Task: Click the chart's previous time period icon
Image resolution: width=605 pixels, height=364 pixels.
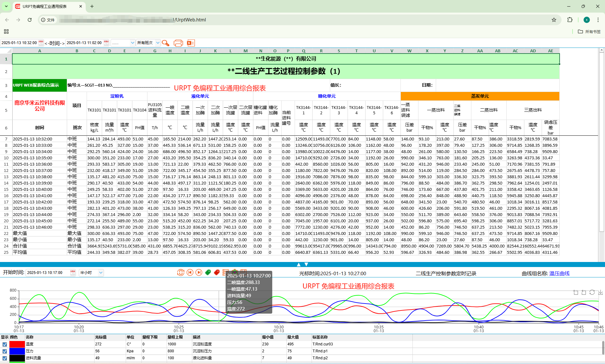Action: pyautogui.click(x=190, y=273)
